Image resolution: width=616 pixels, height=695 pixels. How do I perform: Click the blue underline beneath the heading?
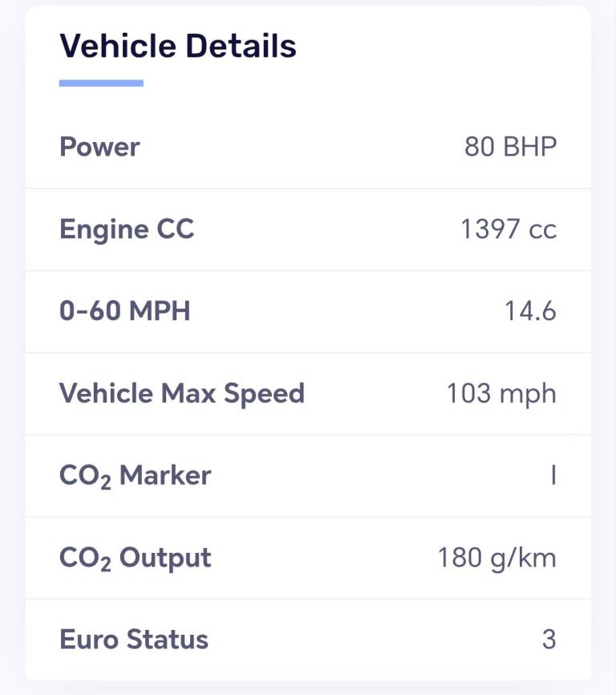[101, 83]
